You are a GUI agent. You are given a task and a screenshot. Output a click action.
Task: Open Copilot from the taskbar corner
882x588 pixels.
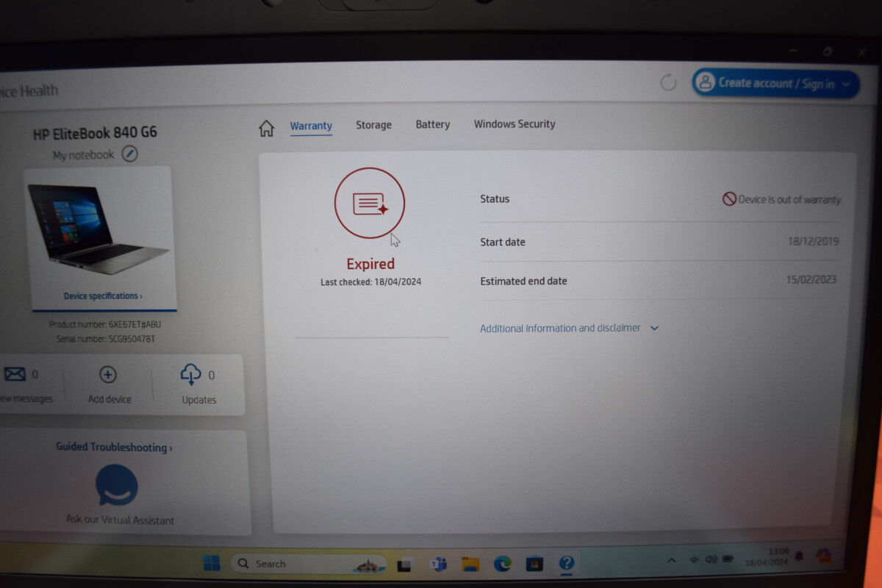(x=824, y=556)
